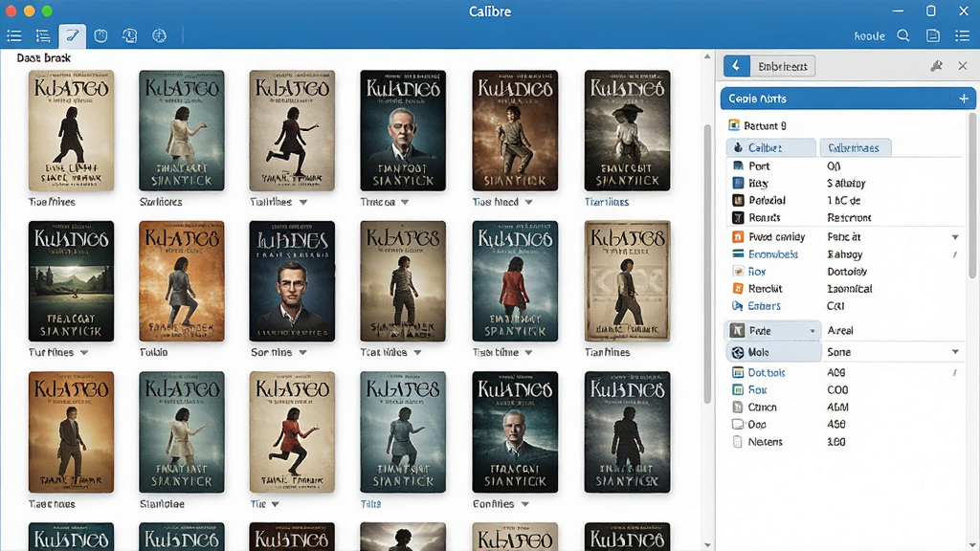Viewport: 980px width, 551px height.
Task: Click the Econubeia link
Action: 773,254
